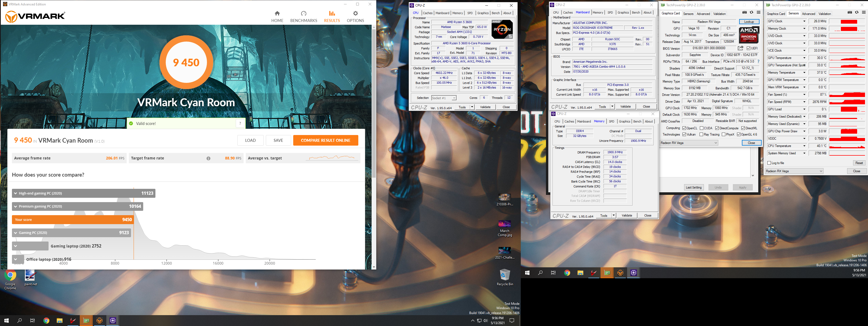Open the BENCHMARKS section in VRMark
The height and width of the screenshot is (326, 868).
pyautogui.click(x=304, y=16)
